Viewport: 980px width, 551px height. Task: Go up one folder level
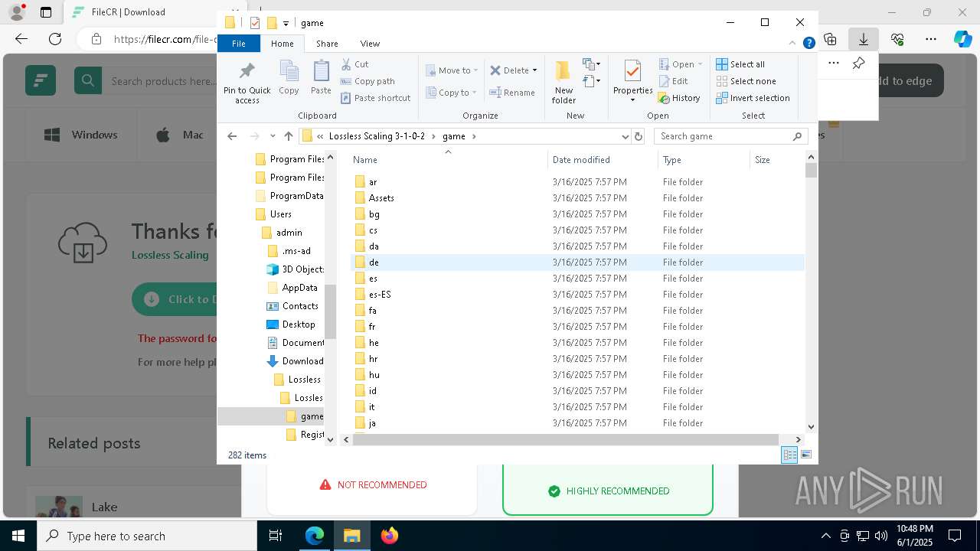pos(288,136)
